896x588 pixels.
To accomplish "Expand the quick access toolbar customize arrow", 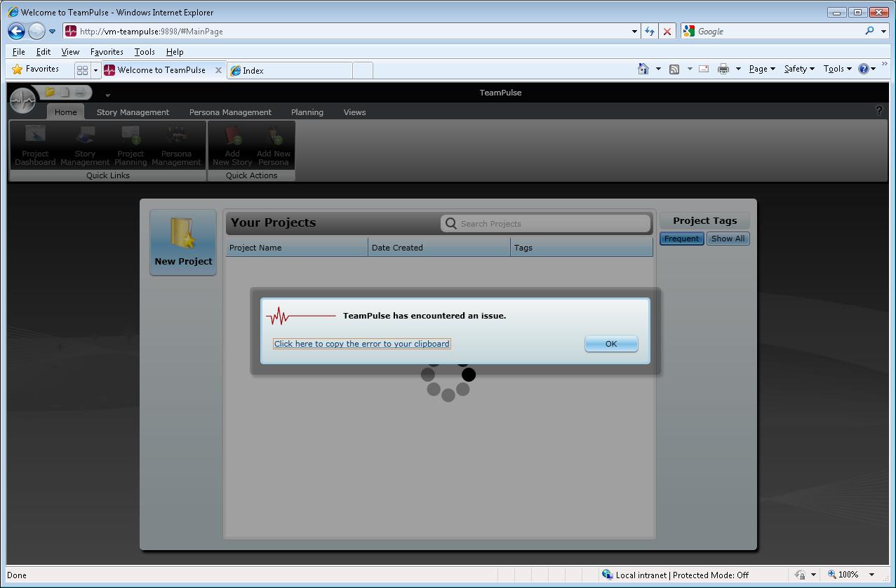I will pyautogui.click(x=107, y=95).
